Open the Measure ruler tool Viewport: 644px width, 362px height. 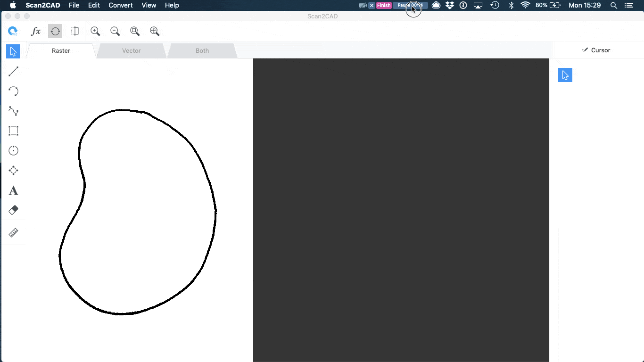13,233
